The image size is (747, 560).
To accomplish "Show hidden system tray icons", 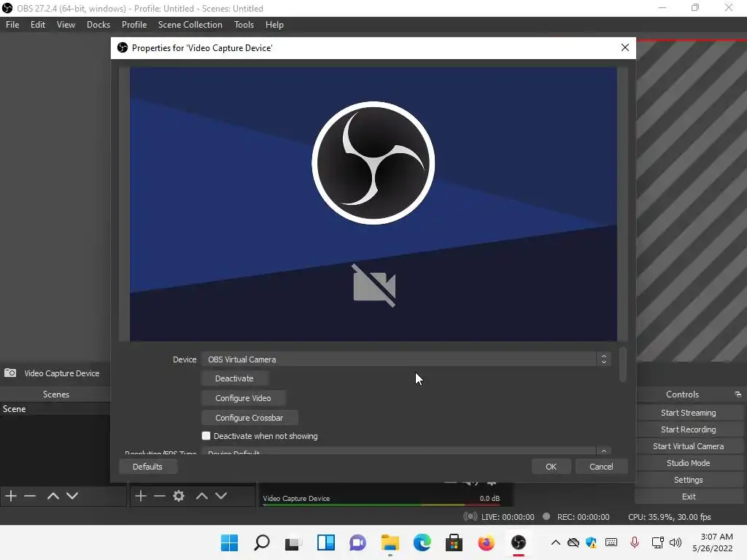I will coord(555,542).
